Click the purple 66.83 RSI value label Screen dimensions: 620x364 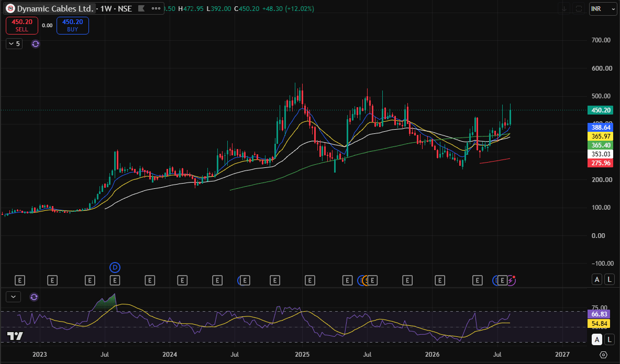pyautogui.click(x=599, y=314)
